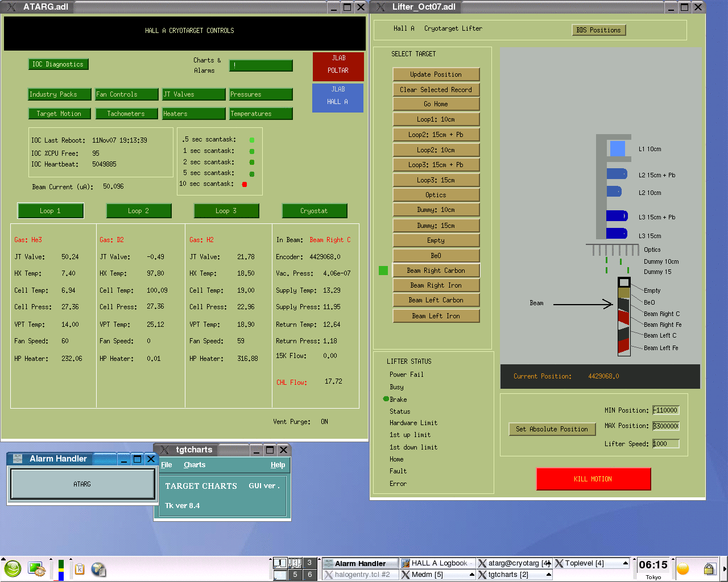This screenshot has height=582, width=728.
Task: Click the clock showing 06:15
Action: pos(653,564)
